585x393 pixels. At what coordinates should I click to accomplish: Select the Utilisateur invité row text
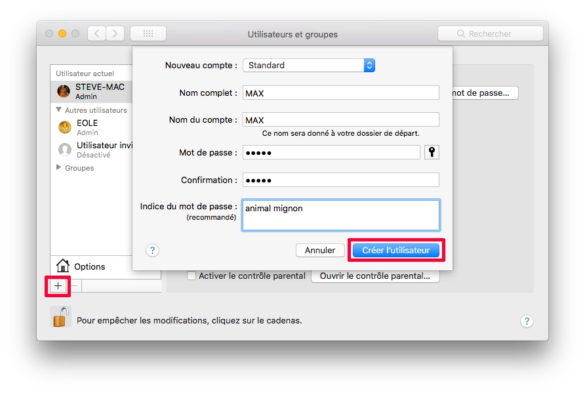[x=104, y=145]
